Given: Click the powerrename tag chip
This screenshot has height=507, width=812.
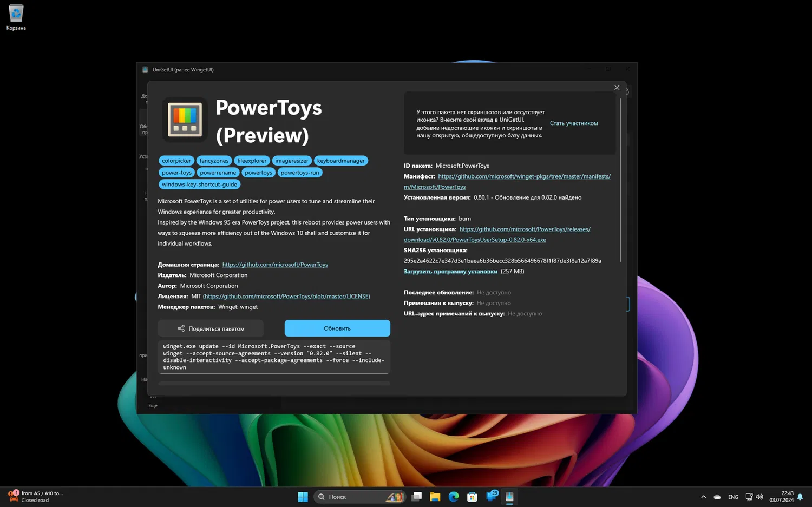Looking at the screenshot, I should click(218, 173).
